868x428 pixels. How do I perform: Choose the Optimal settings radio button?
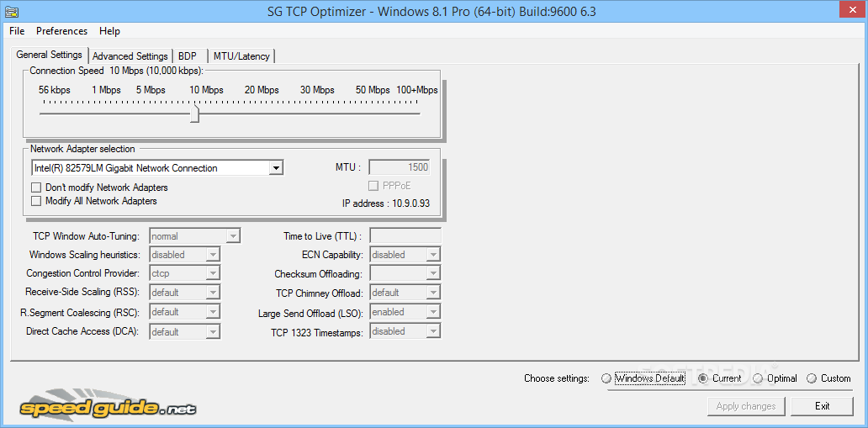pos(758,378)
